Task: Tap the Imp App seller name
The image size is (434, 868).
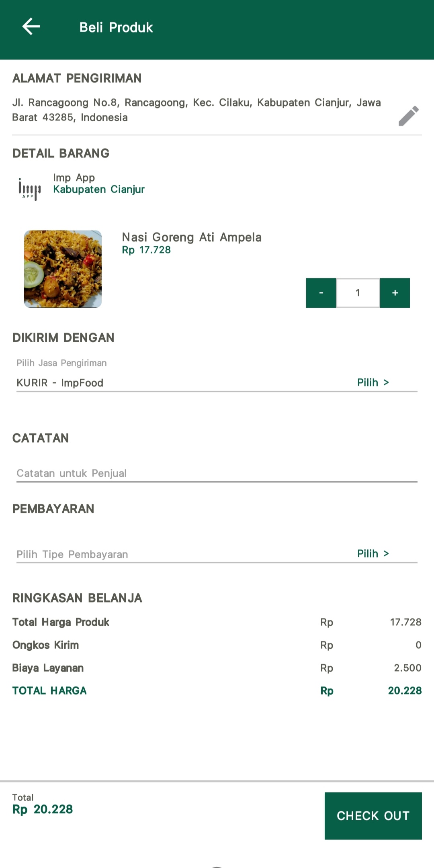Action: 74,178
